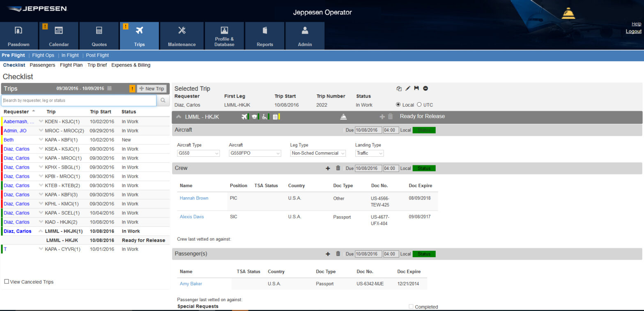Image resolution: width=644 pixels, height=311 pixels.
Task: Open crew member Alexis Davis
Action: click(192, 217)
